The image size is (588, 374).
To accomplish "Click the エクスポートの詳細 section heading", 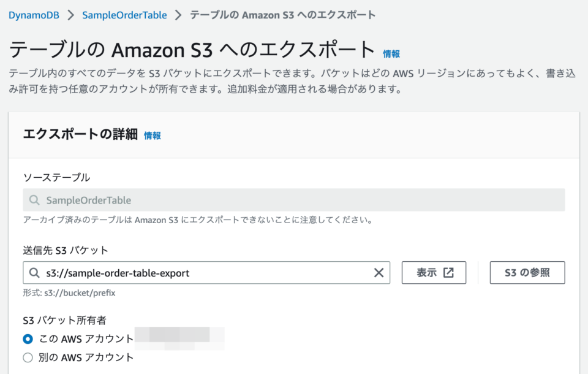I will pyautogui.click(x=80, y=135).
